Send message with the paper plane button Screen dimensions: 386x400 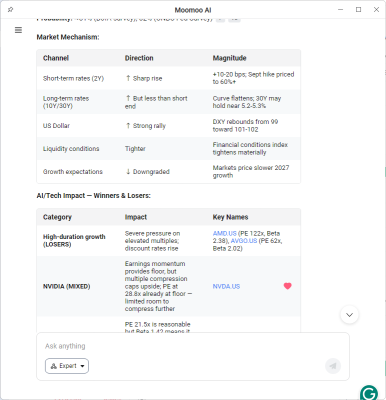[333, 366]
